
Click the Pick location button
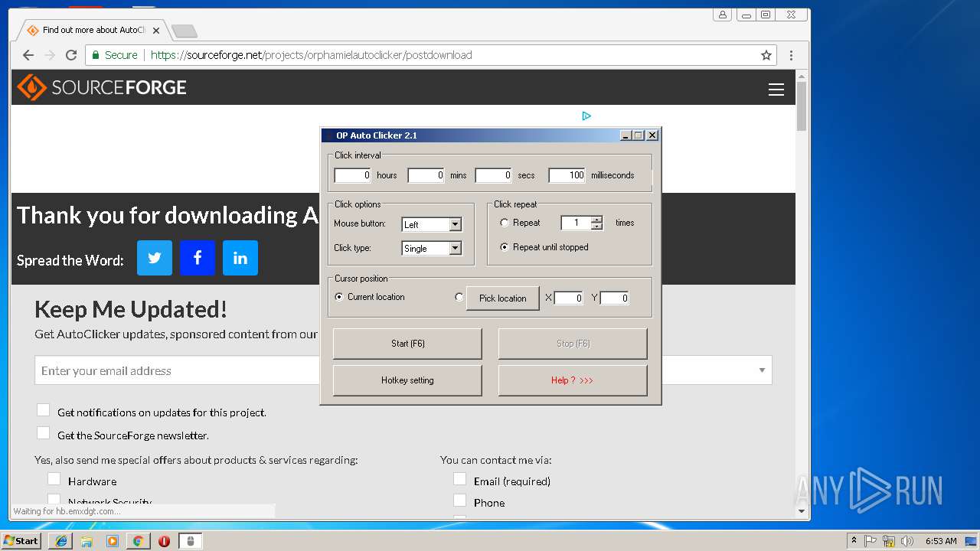point(503,298)
